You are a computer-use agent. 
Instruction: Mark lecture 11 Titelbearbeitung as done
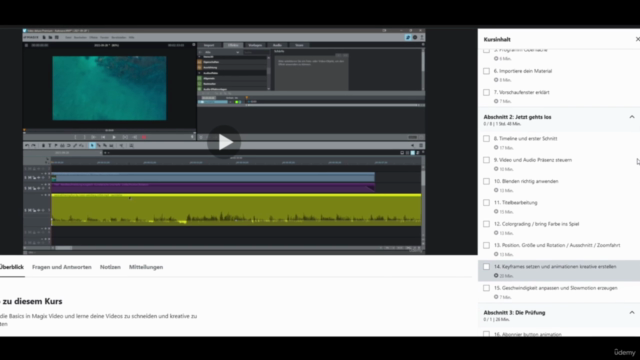click(x=486, y=202)
